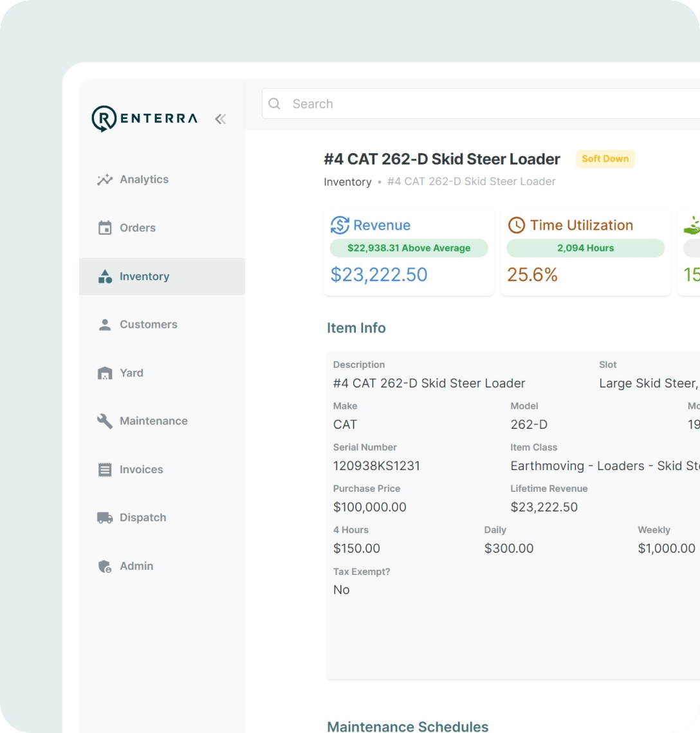Click the Dispatch truck icon
This screenshot has height=733, width=700.
[105, 518]
